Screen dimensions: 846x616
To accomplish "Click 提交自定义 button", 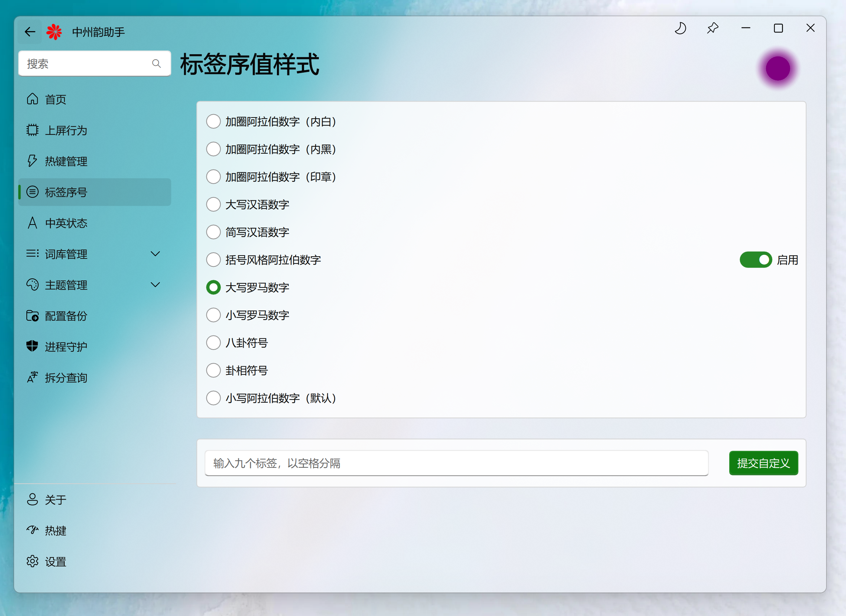I will (763, 463).
